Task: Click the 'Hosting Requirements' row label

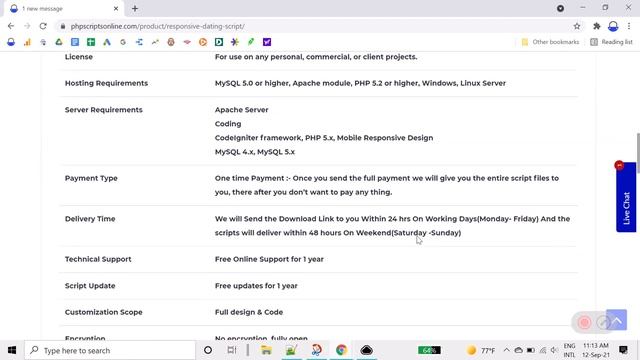Action: pyautogui.click(x=106, y=83)
